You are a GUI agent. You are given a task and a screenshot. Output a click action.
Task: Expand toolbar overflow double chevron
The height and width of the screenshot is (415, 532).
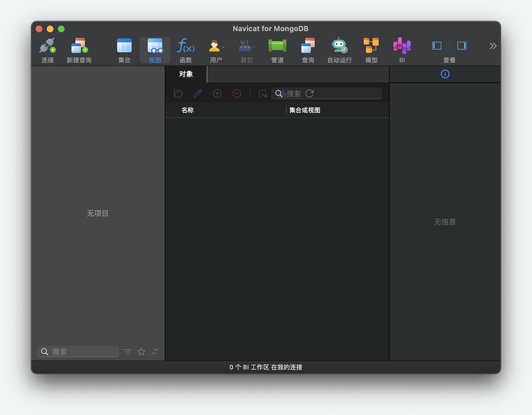click(493, 46)
